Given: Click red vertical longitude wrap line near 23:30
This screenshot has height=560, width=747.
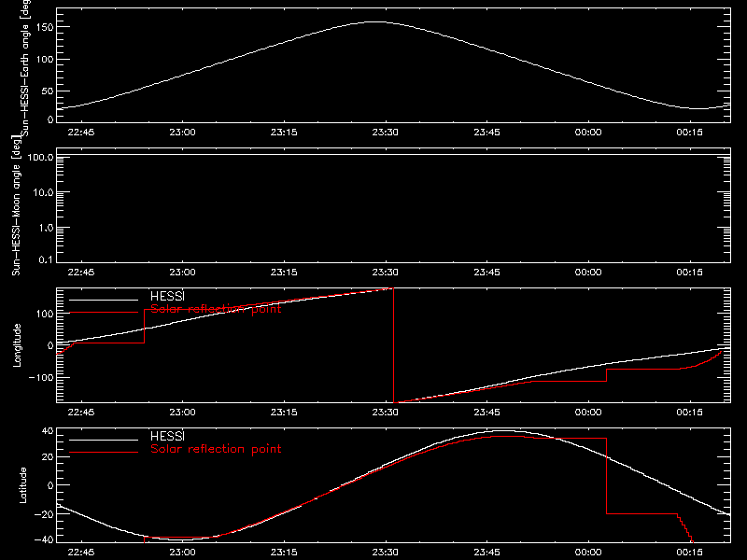Looking at the screenshot, I should pos(393,345).
